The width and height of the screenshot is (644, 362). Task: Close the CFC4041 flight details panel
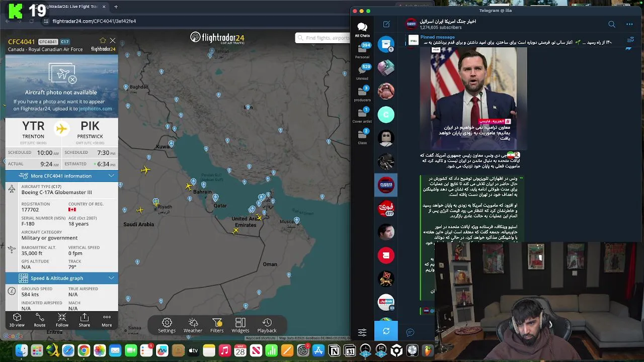(x=113, y=41)
